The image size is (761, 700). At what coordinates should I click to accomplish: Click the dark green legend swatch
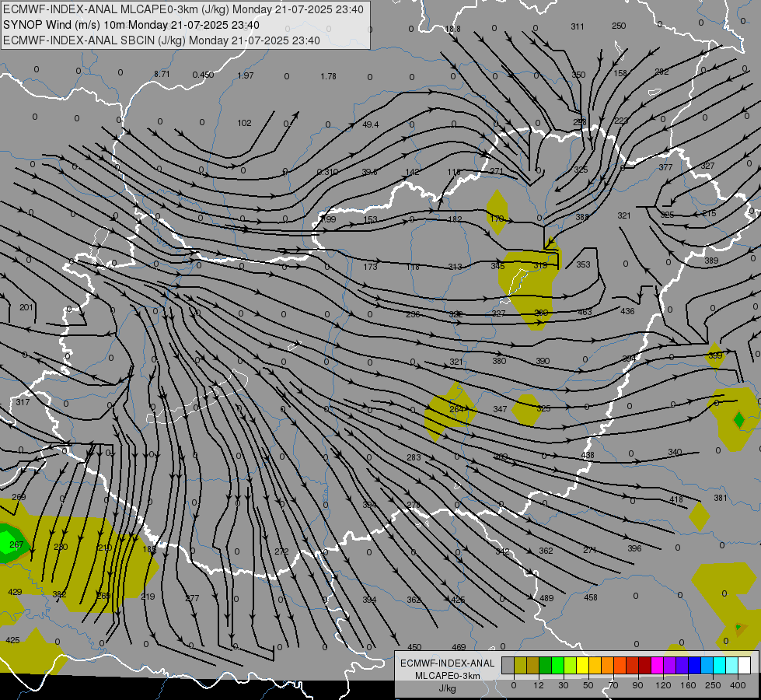pos(546,665)
